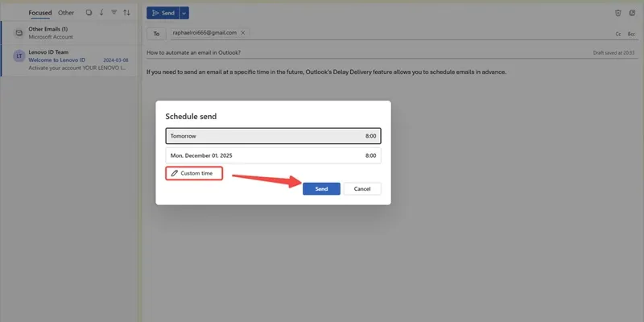The width and height of the screenshot is (644, 322).
Task: Choose the Tomorrow 8:00 schedule option
Action: (273, 136)
